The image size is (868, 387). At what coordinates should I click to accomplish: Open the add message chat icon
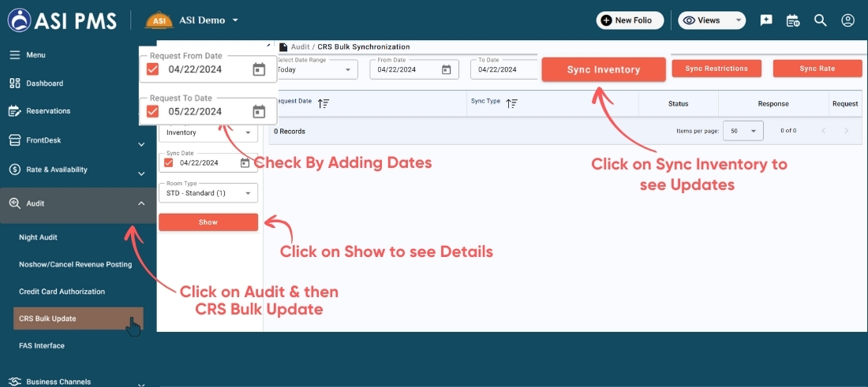pyautogui.click(x=766, y=20)
